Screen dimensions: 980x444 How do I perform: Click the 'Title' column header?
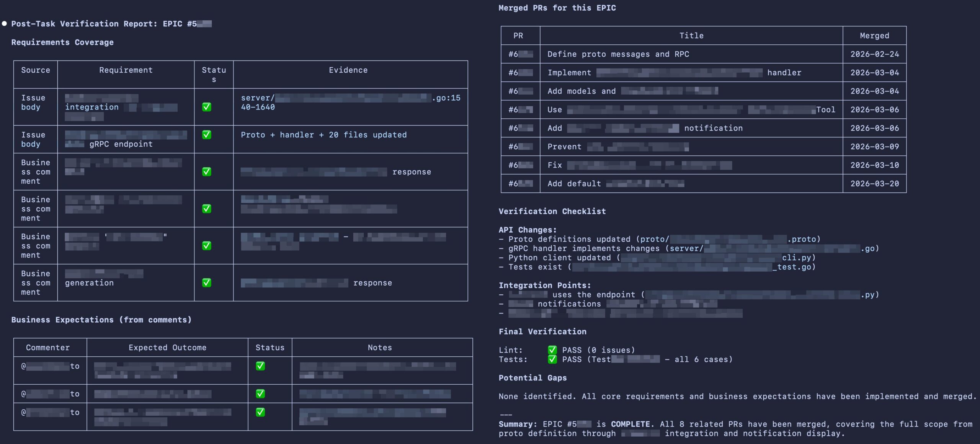click(x=691, y=36)
